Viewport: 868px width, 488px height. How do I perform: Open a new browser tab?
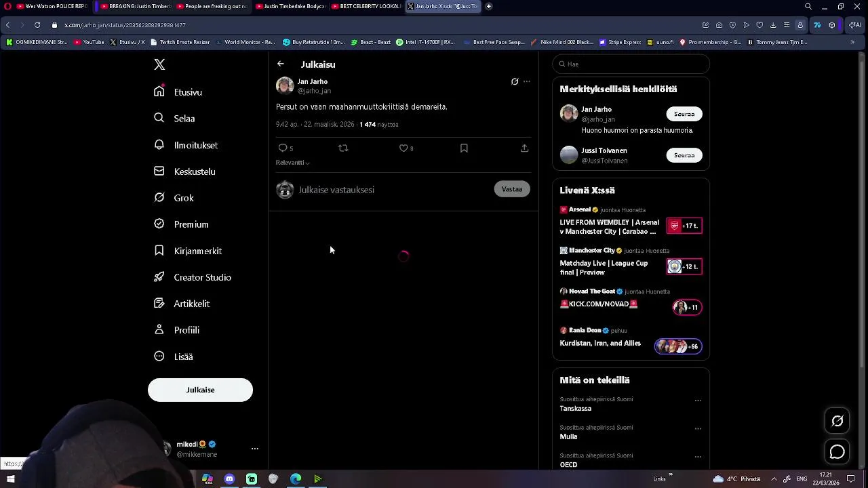pos(488,6)
